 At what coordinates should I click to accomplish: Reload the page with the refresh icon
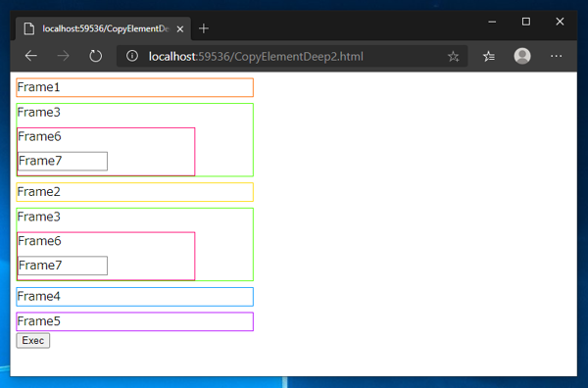96,56
